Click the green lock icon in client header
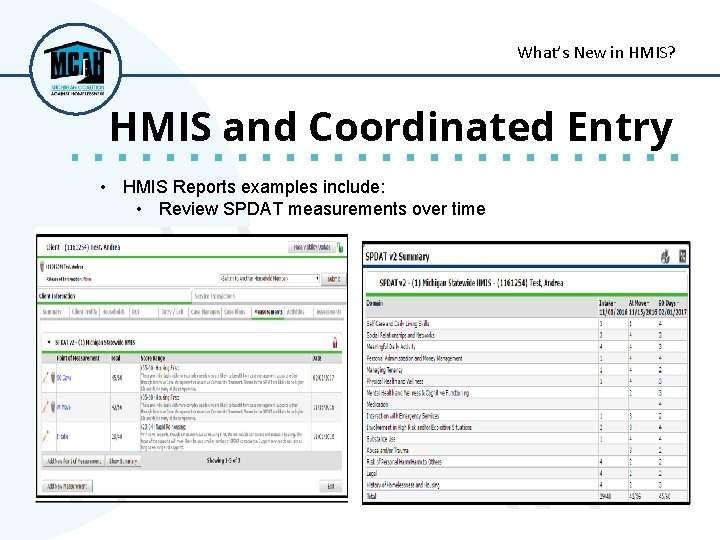 340,248
